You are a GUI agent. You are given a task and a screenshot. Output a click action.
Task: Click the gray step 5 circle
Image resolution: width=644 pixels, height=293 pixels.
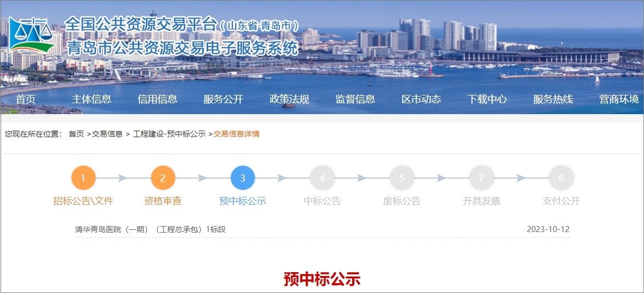coord(402,178)
